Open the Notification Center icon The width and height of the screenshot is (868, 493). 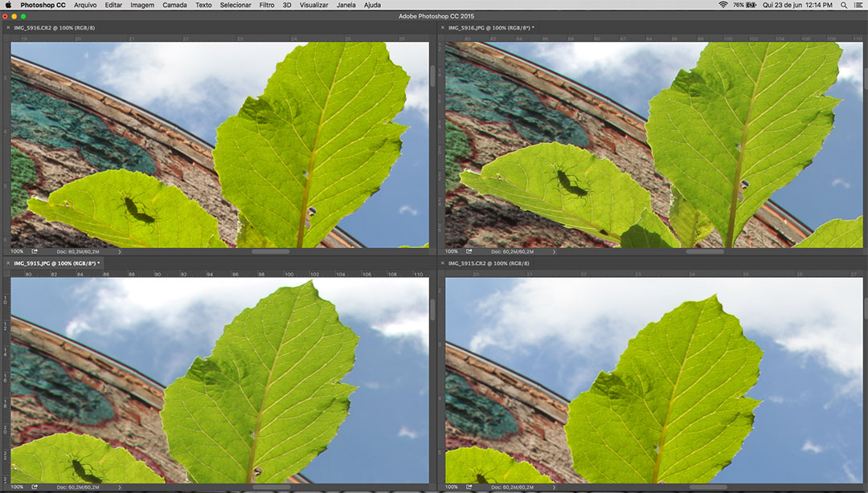click(858, 5)
